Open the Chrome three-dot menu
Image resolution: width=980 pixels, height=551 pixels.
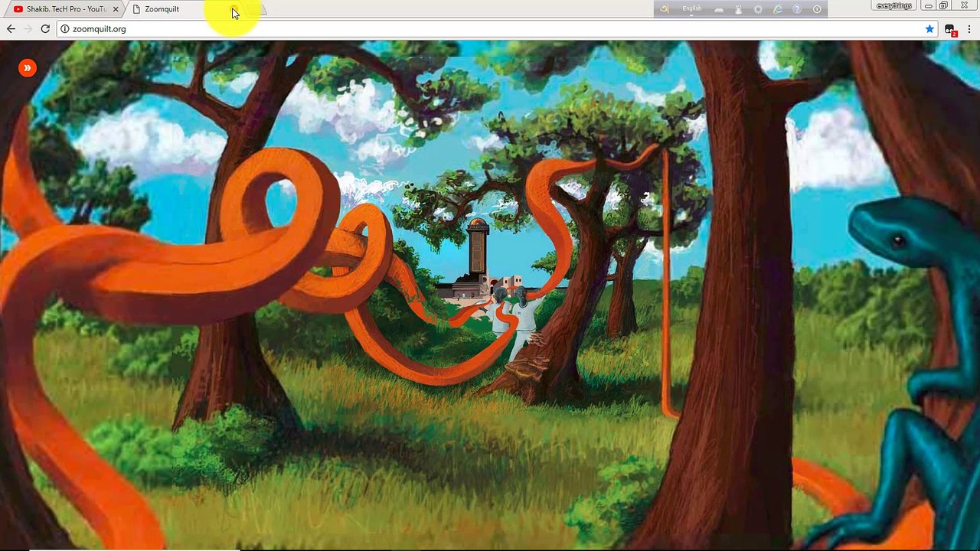969,29
